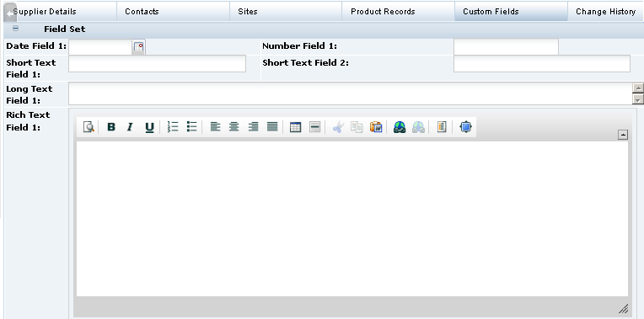Image resolution: width=644 pixels, height=319 pixels.
Task: Click the greyed Unlink globe icon
Action: pyautogui.click(x=418, y=127)
